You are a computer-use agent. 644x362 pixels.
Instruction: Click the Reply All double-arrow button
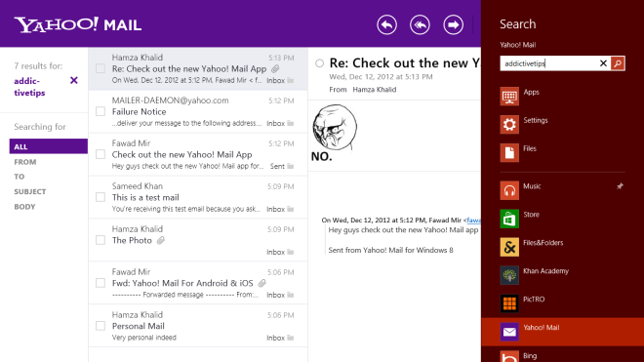tap(420, 24)
